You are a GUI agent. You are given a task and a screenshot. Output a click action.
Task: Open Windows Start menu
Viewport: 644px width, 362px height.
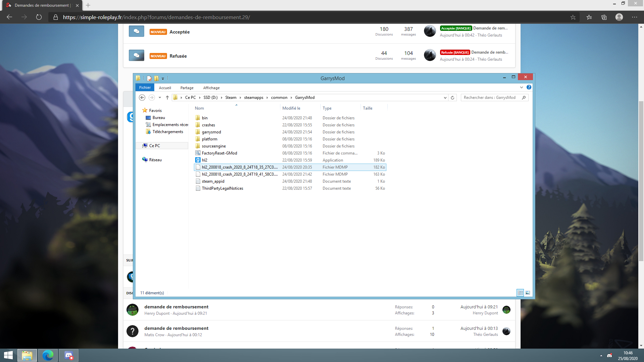coord(8,355)
